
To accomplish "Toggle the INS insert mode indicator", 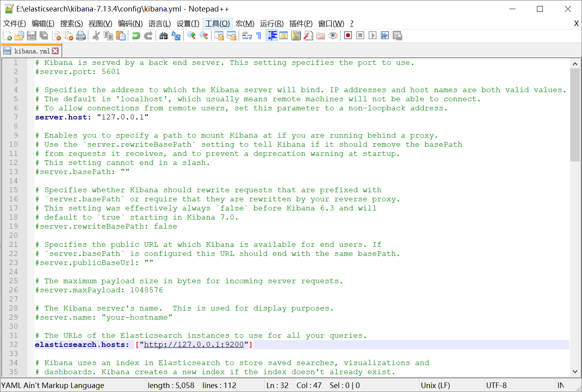I will pyautogui.click(x=561, y=385).
